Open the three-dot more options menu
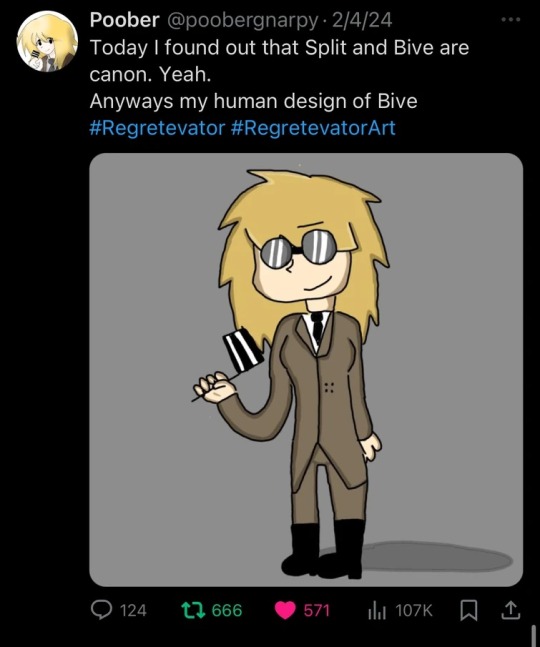The width and height of the screenshot is (540, 647). click(511, 19)
